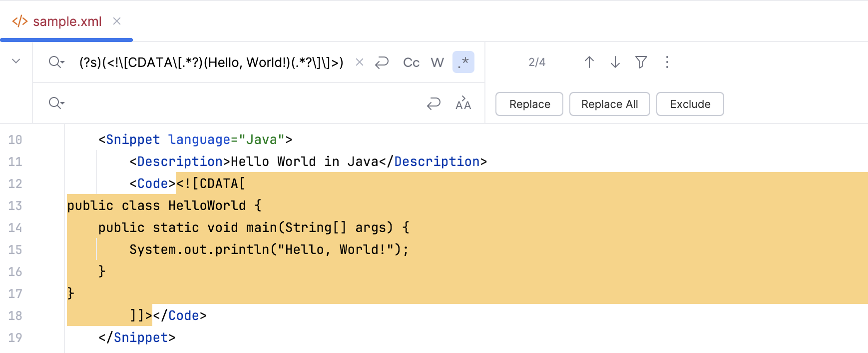Switch to the sample.xml tab
The image size is (868, 353).
[x=67, y=21]
